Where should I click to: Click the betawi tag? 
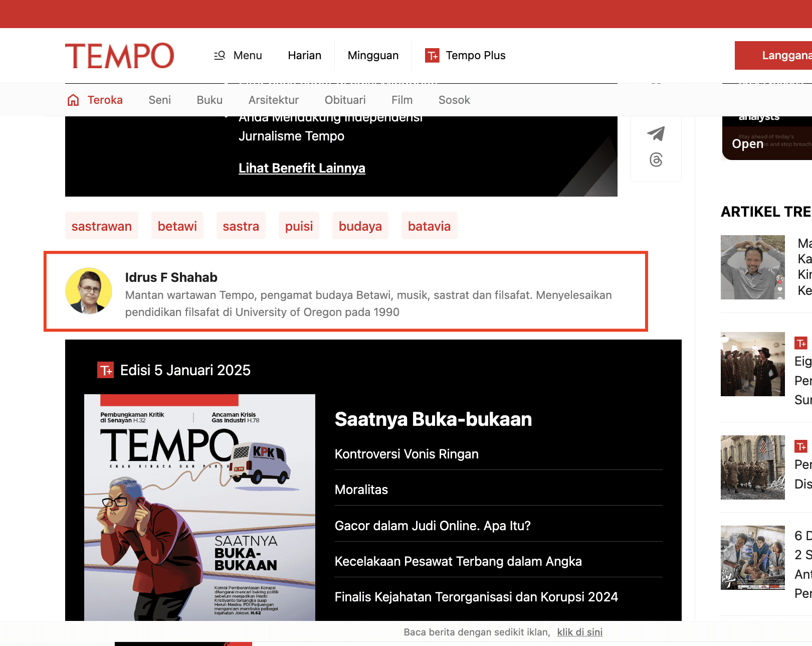tap(177, 226)
